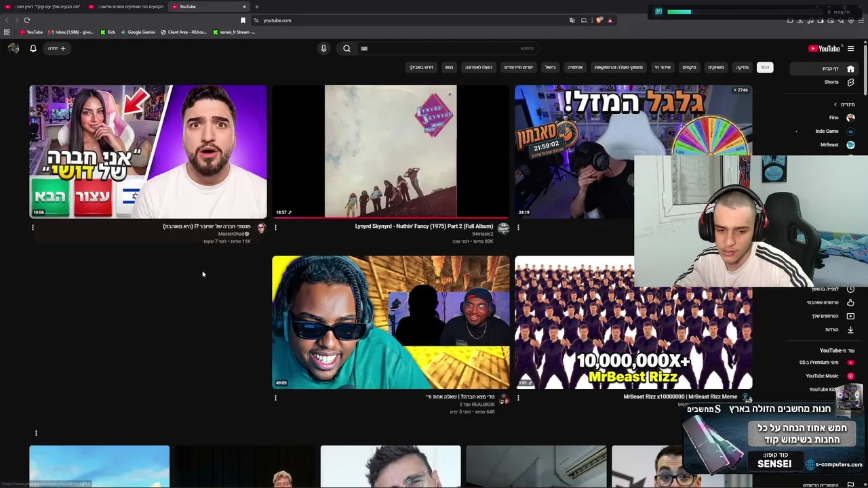Open the 54music2 channel avatar
868x488 pixels.
point(503,229)
